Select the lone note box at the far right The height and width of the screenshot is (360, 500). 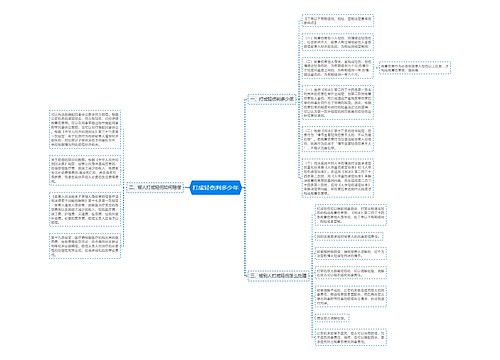415,68
